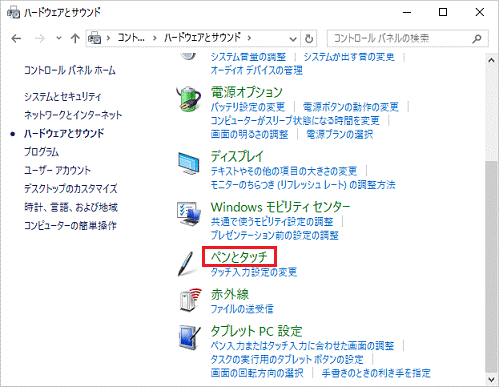
Task: Open 時計、言語、および地域 in sidebar
Action: click(71, 207)
